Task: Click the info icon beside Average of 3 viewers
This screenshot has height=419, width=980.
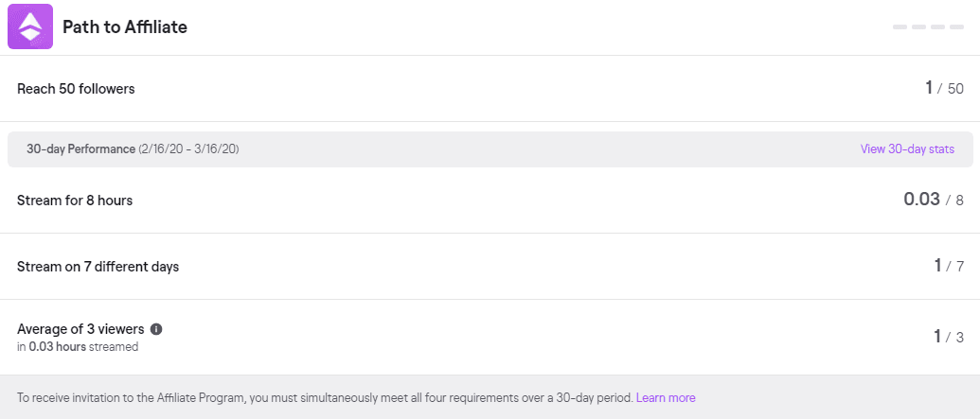Action: (156, 329)
